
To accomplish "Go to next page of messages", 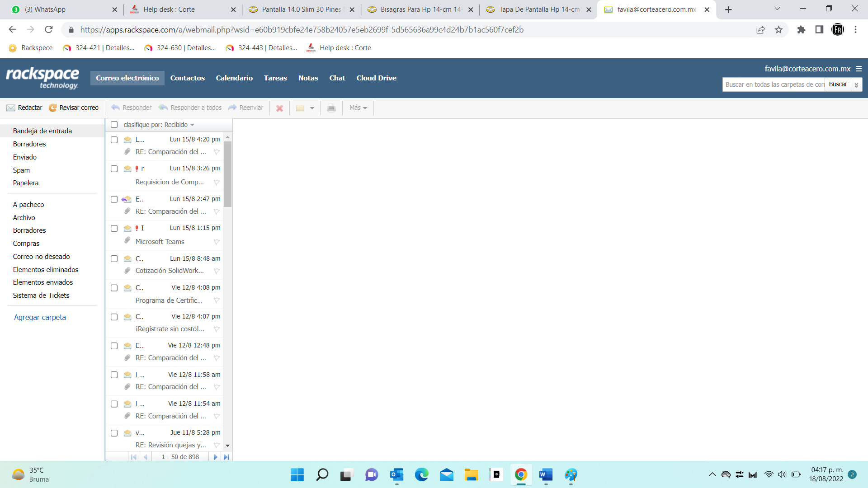I will point(215,457).
